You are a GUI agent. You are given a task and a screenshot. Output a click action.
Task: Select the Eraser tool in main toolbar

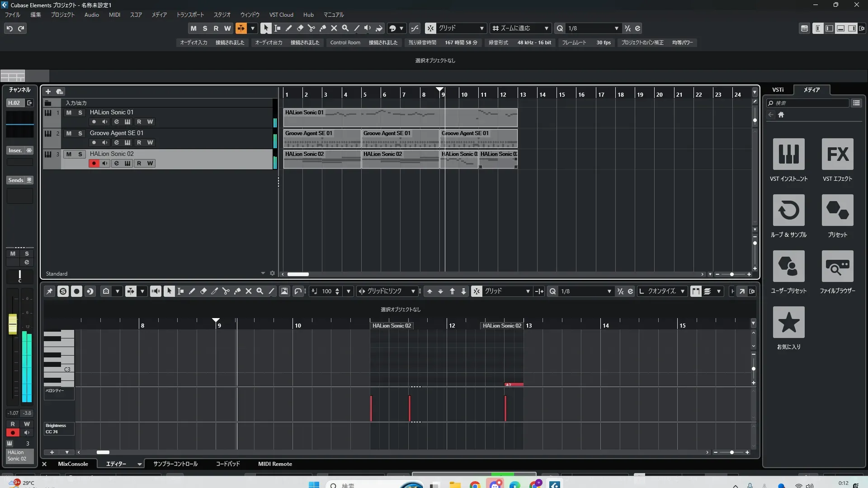pos(300,28)
